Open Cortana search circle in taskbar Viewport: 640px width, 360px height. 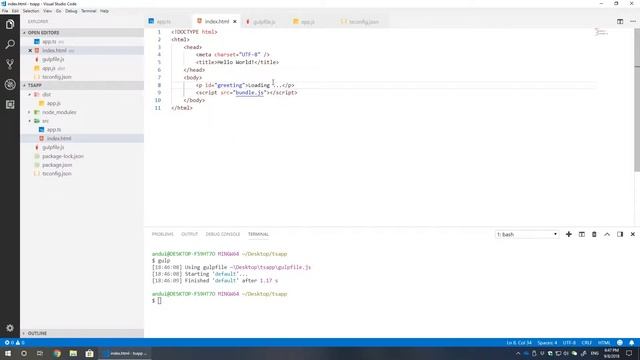[x=24, y=353]
